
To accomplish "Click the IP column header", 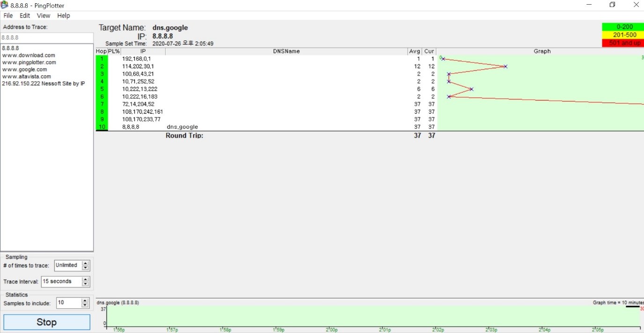I will coord(143,51).
